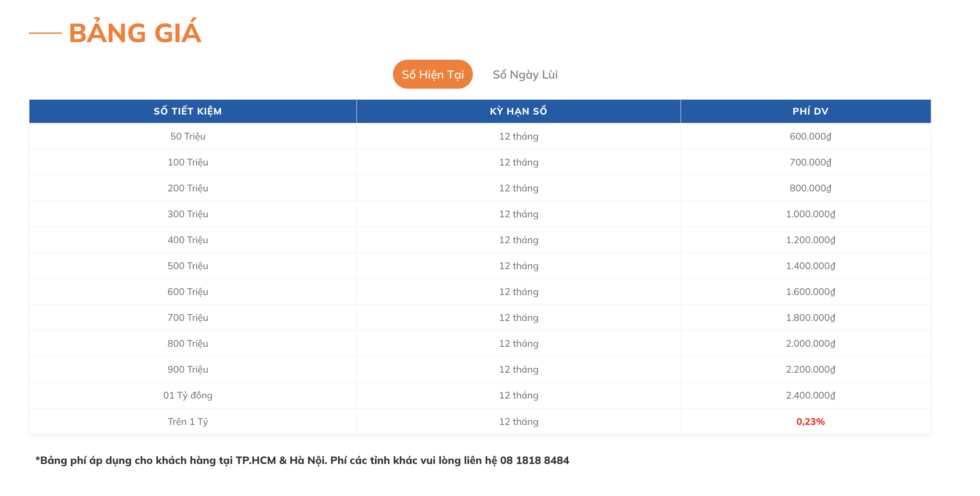Switch to the Sổ Hiện Tại tab
This screenshot has width=980, height=496.
tap(432, 74)
